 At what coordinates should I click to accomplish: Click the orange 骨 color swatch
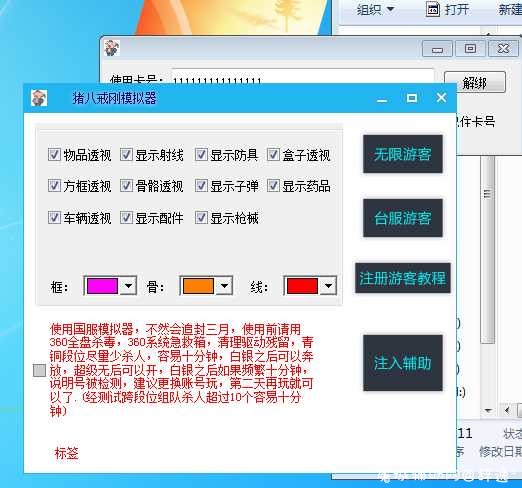click(x=198, y=286)
